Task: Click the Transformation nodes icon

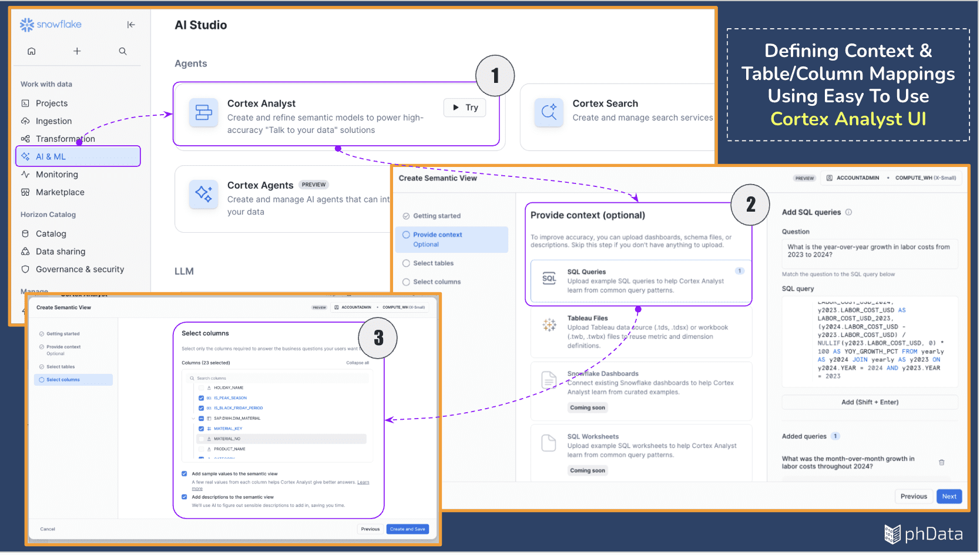Action: click(25, 139)
